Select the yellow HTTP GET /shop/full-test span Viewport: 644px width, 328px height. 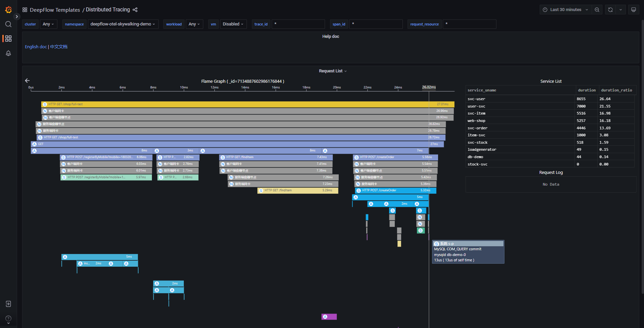[235, 104]
